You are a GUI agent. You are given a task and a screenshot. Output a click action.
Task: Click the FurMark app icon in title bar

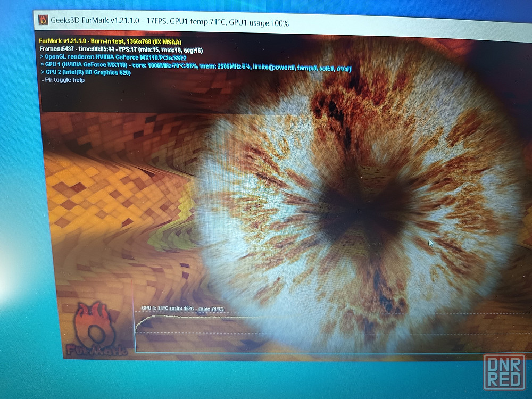(43, 21)
